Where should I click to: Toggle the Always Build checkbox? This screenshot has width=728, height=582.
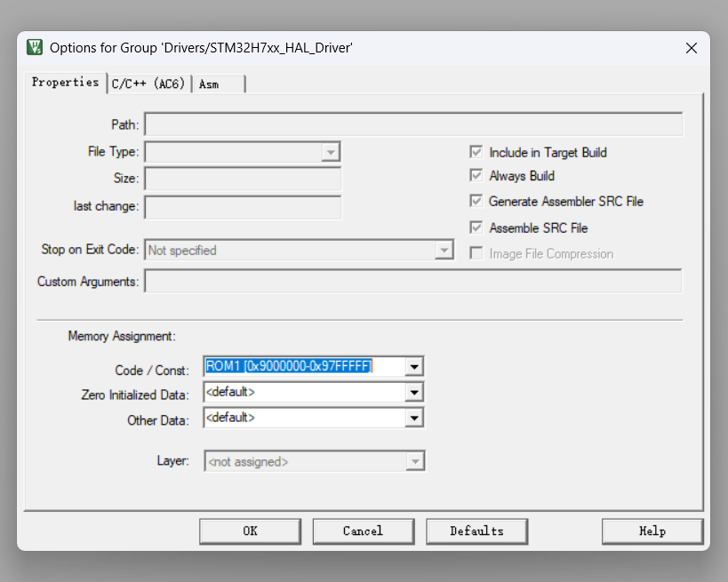pos(476,175)
